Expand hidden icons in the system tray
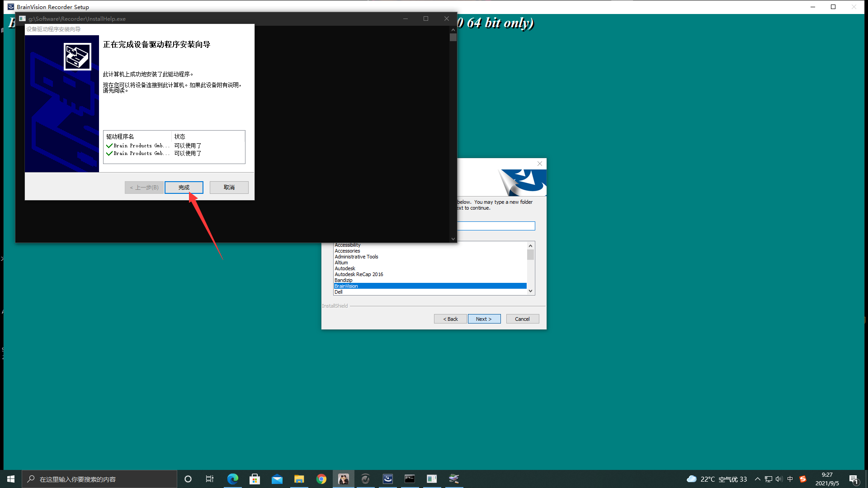 tap(758, 479)
